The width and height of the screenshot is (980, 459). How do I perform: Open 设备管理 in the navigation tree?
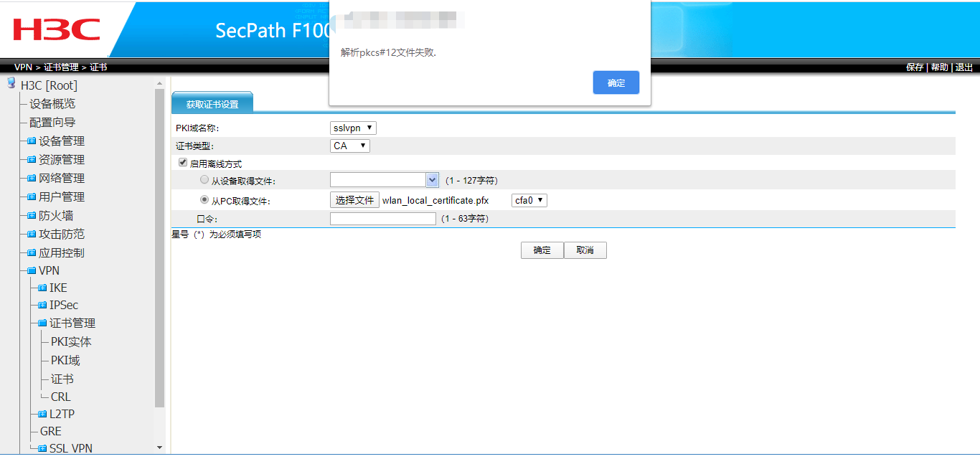pyautogui.click(x=62, y=141)
